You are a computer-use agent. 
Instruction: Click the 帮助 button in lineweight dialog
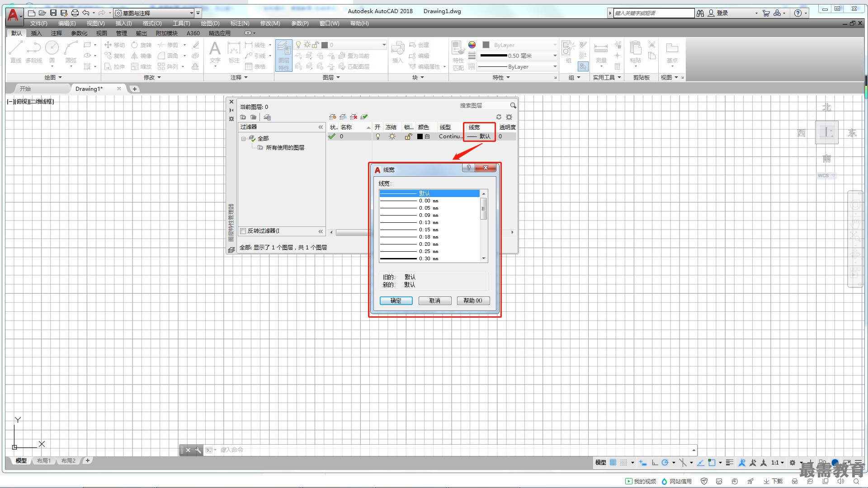[x=473, y=300]
